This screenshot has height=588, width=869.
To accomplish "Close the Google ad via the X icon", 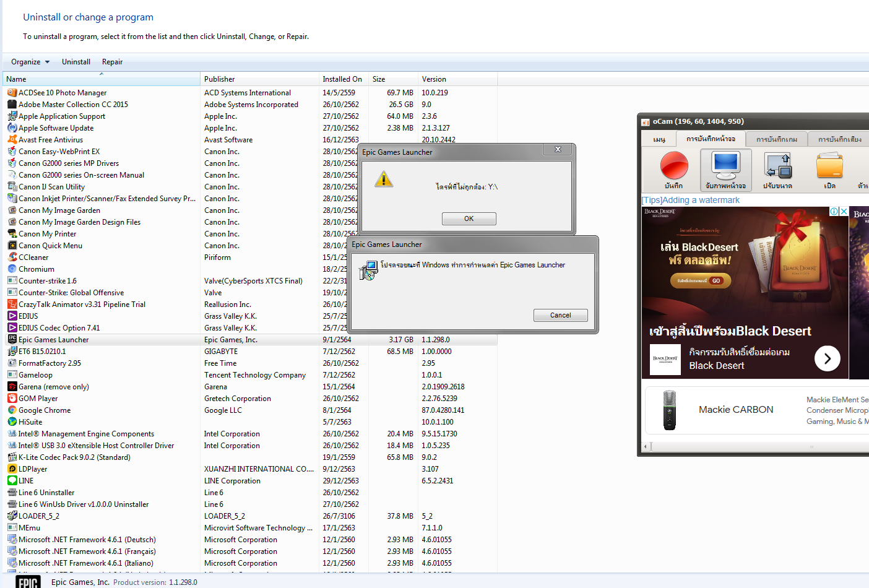I will point(844,212).
